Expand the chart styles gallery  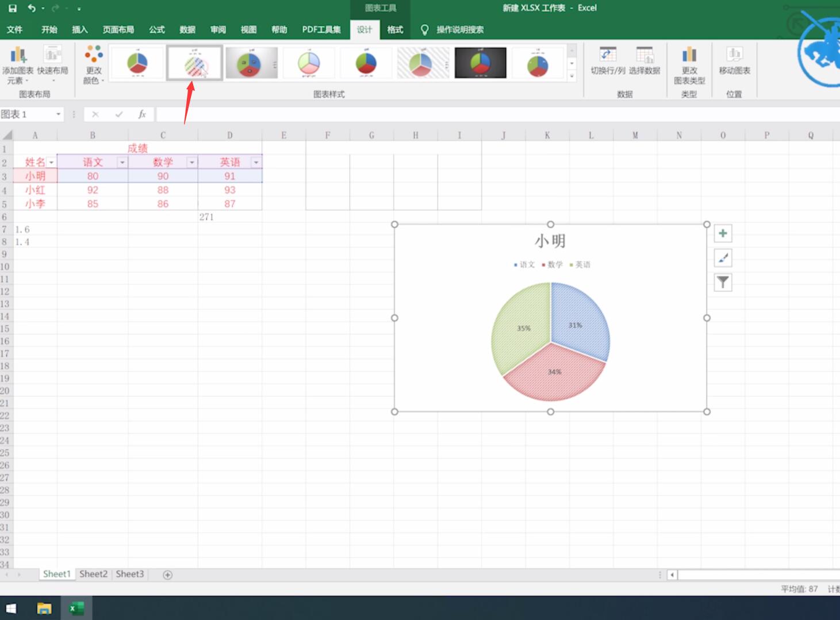[571, 76]
